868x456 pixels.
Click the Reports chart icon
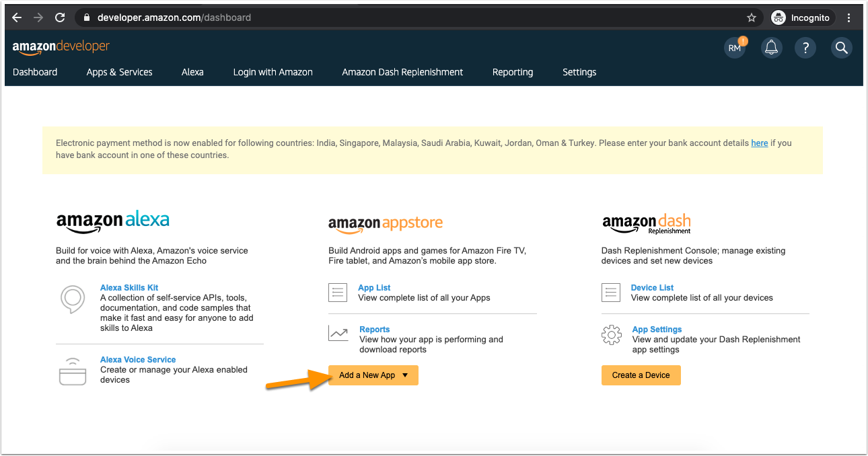point(338,333)
